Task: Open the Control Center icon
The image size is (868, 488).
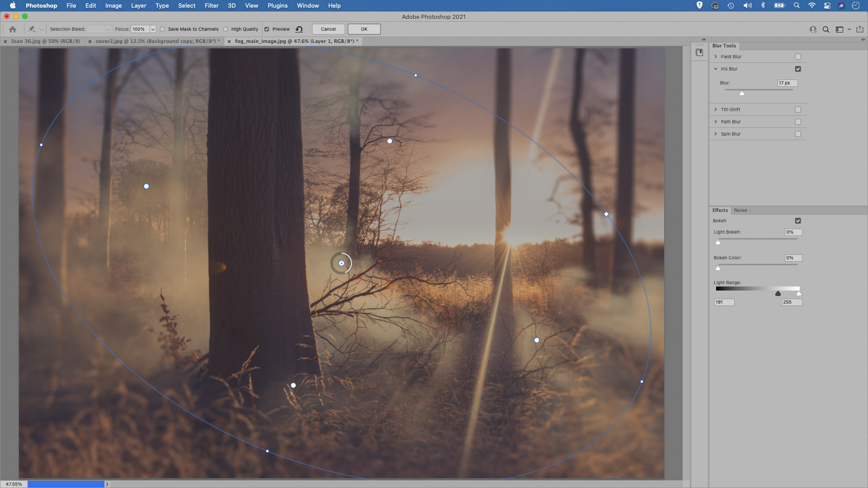Action: 827,5
